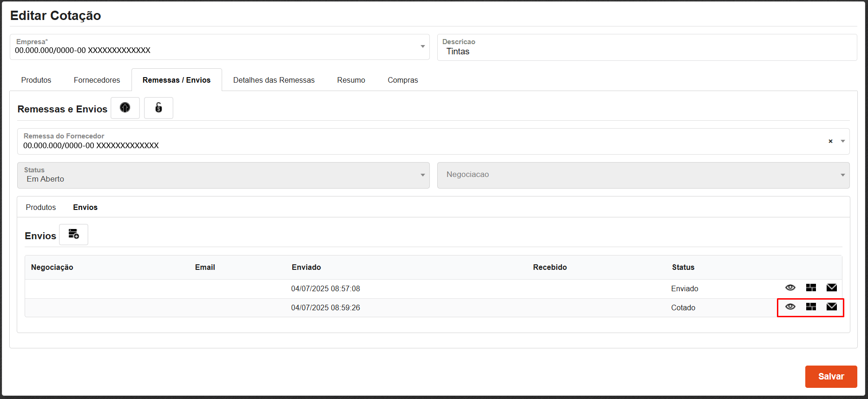This screenshot has width=868, height=399.
Task: Open the Status dropdown showing Em Aberto
Action: click(x=422, y=175)
